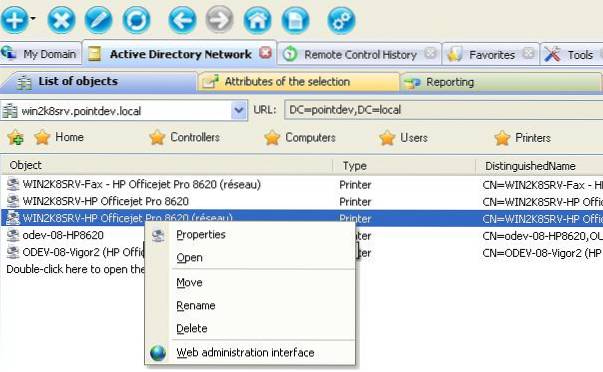This screenshot has width=603, height=372.
Task: Open Attributes of the selection subtab
Action: point(298,82)
